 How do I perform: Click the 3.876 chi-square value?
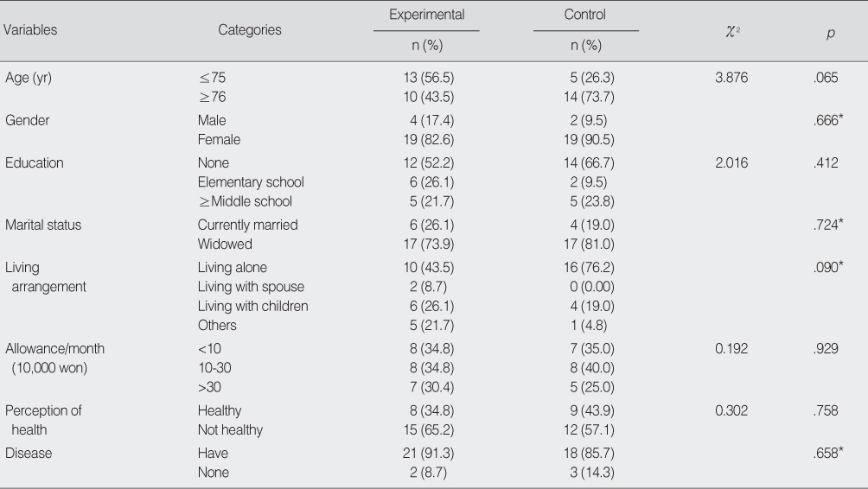coord(731,78)
